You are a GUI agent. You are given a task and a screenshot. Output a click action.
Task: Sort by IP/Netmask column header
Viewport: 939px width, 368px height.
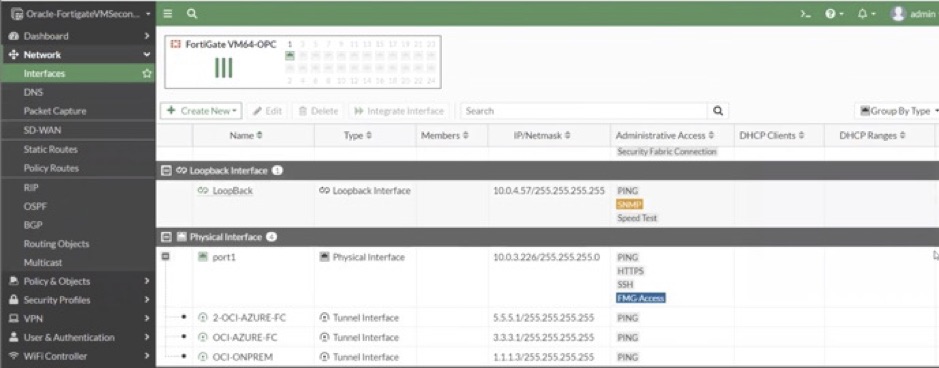542,136
